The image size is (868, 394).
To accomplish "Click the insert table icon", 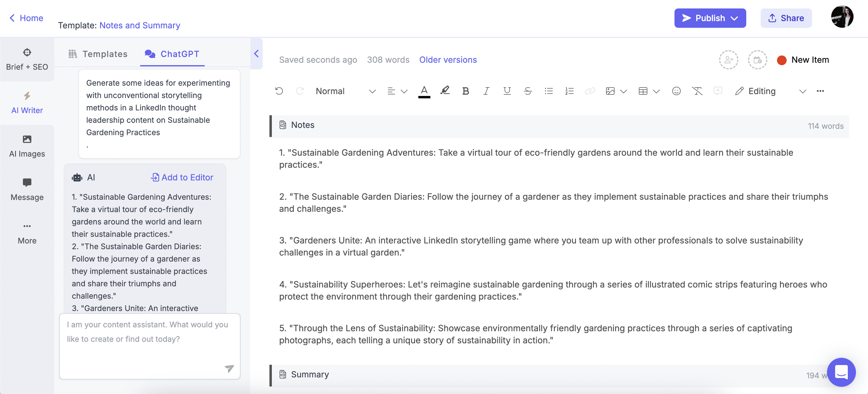I will click(x=643, y=91).
